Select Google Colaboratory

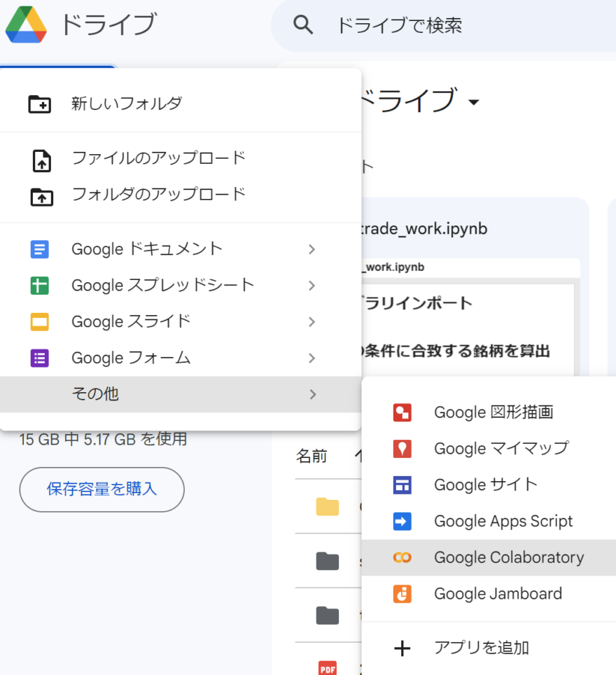click(x=489, y=557)
